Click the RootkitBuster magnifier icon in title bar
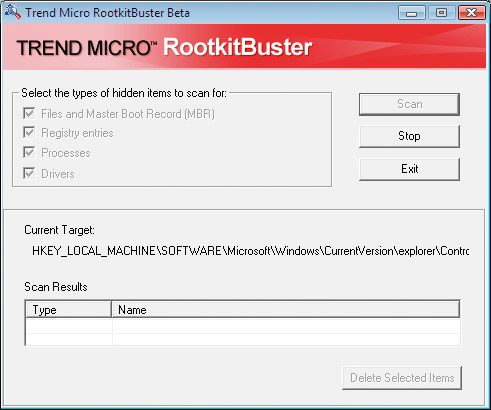The image size is (491, 410). pos(13,12)
